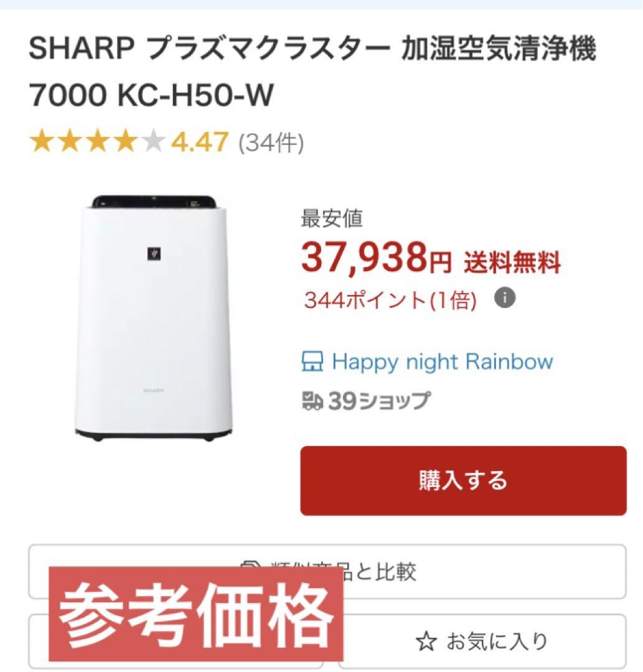Tap the 類似商品と比較 compare button

tap(327, 571)
